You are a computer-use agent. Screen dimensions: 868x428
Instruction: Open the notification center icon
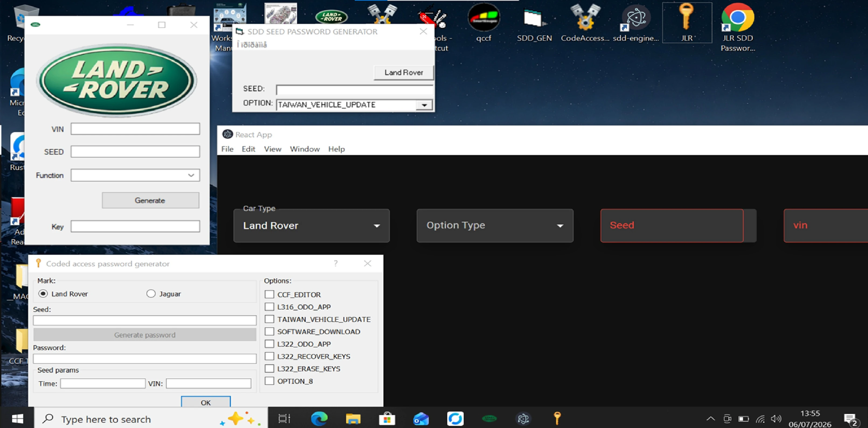(x=851, y=420)
